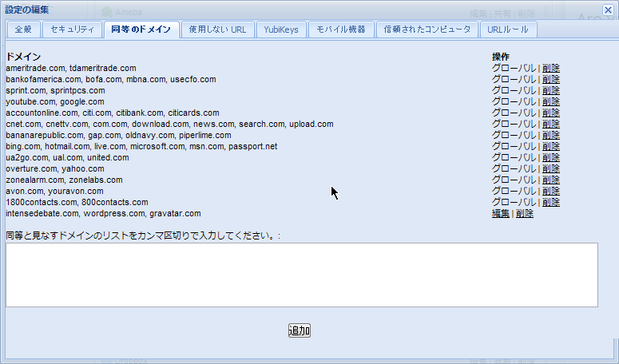The width and height of the screenshot is (619, 364).
Task: Delete the intensedebate.com, wordpress.com entry
Action: (525, 213)
